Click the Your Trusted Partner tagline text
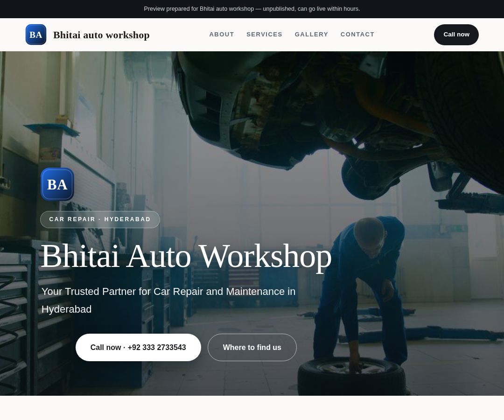The width and height of the screenshot is (504, 420). (x=168, y=300)
